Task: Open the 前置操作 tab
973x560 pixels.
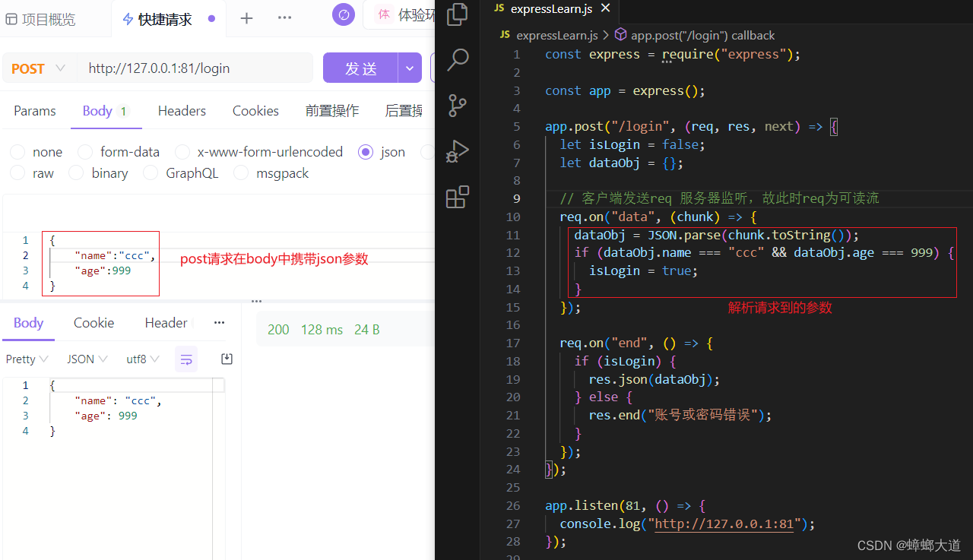Action: click(x=332, y=111)
